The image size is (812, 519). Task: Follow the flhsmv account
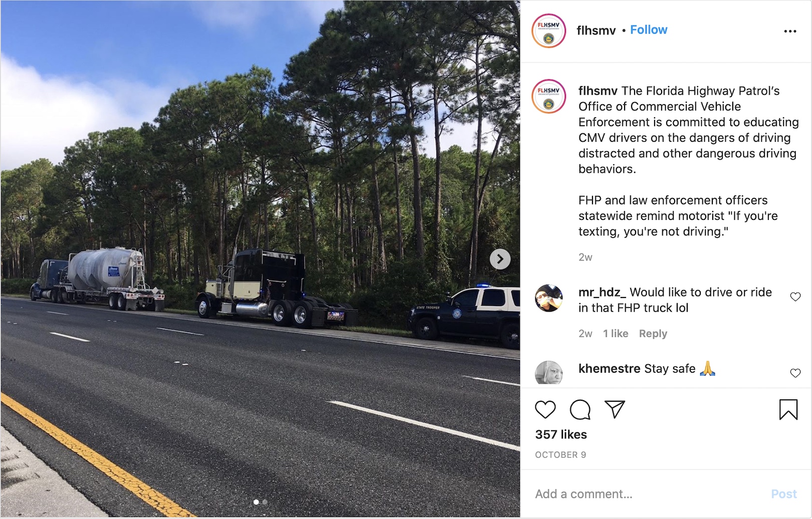(x=649, y=30)
